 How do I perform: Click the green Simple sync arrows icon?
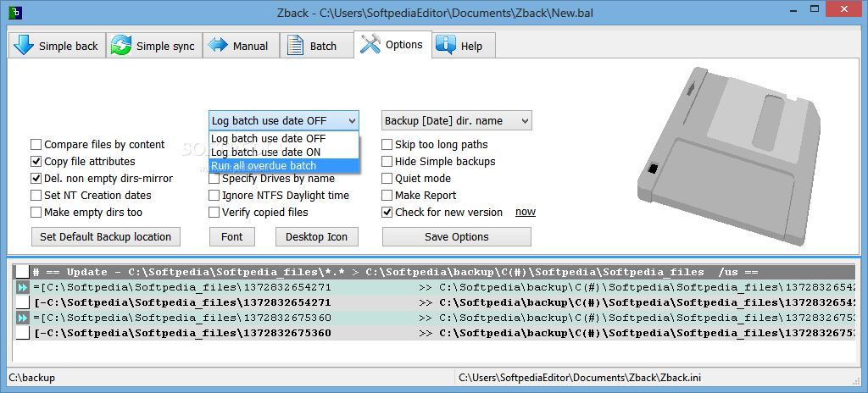120,46
